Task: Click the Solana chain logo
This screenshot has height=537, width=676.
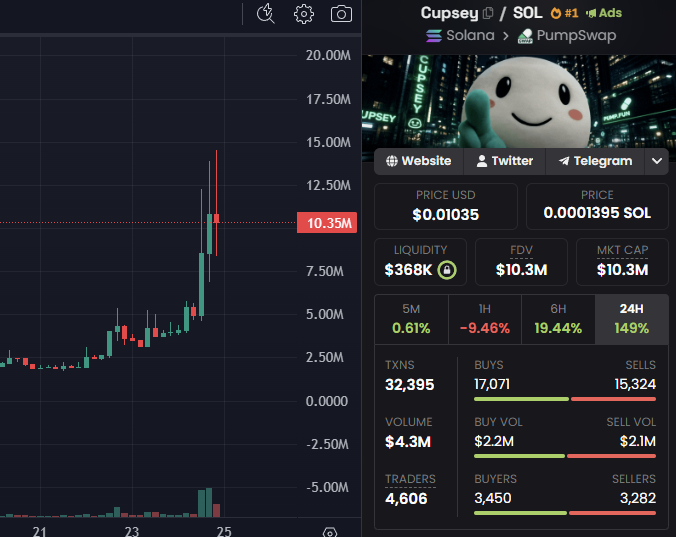Action: [434, 35]
